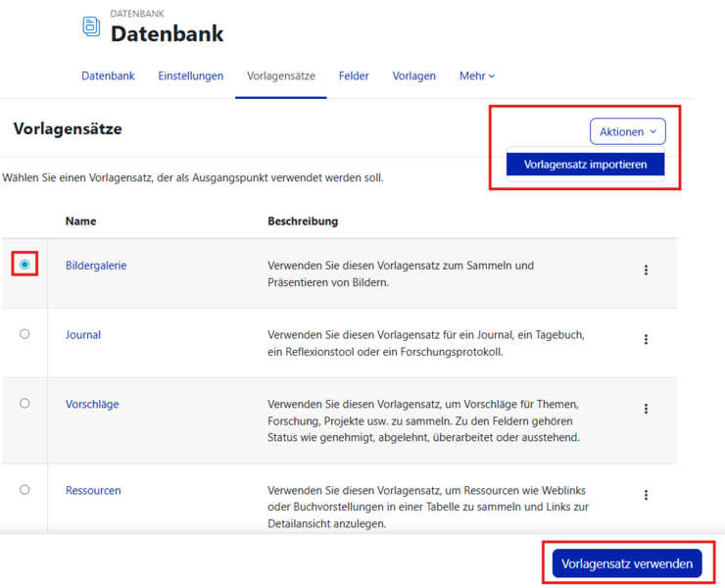Switch to the Datenbank tab
The image size is (725, 588).
click(x=108, y=76)
